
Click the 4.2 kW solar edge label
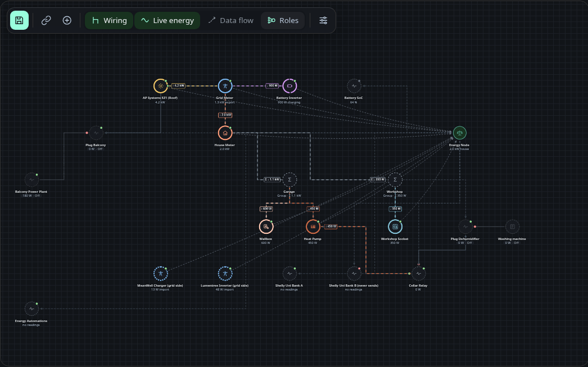click(x=179, y=86)
